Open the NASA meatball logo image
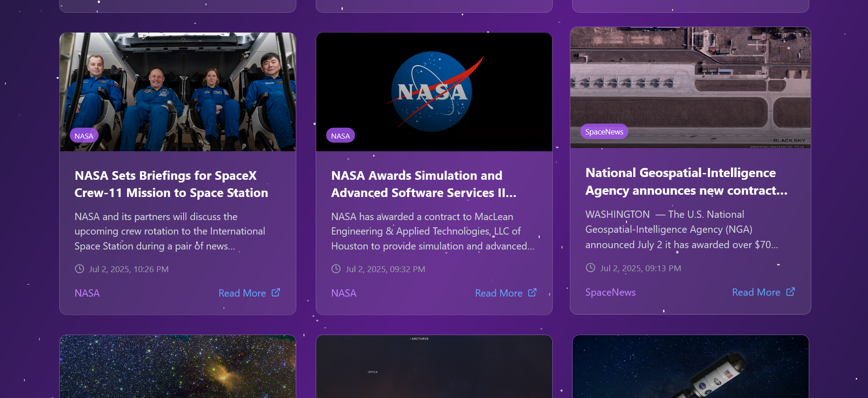The height and width of the screenshot is (398, 868). pyautogui.click(x=434, y=92)
